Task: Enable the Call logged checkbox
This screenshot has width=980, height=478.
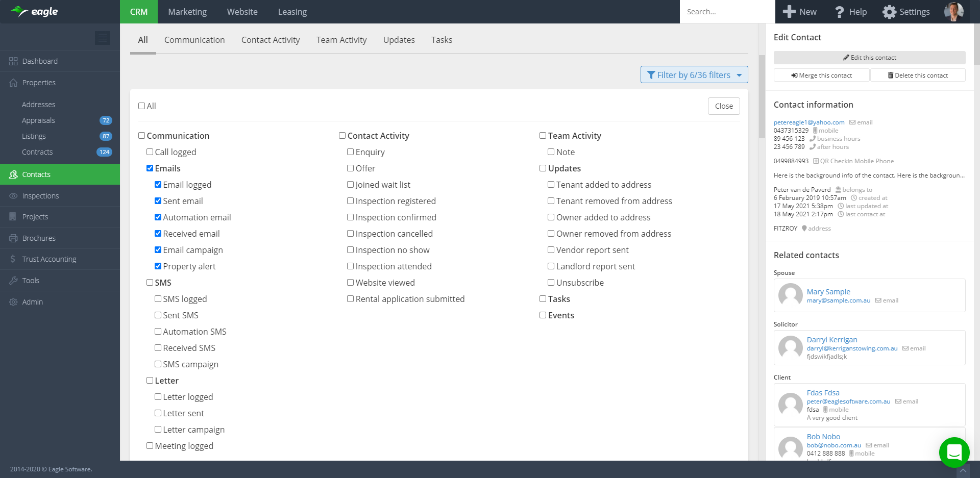Action: (150, 152)
